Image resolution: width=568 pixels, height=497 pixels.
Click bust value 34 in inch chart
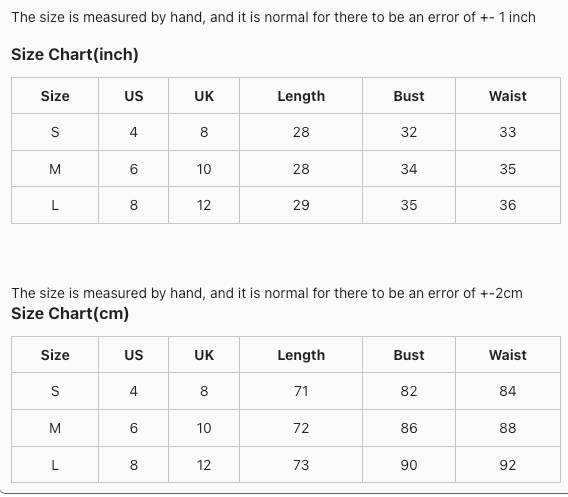409,169
